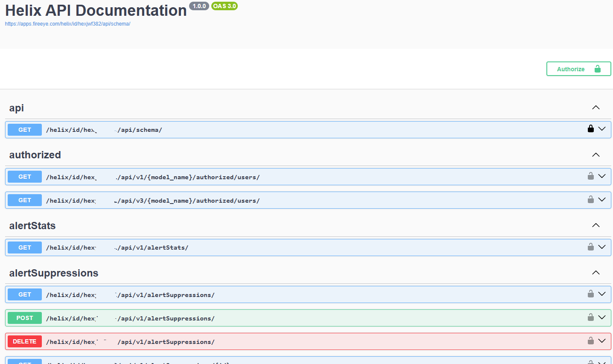This screenshot has height=364, width=613.
Task: Click the lock on the DELETE alertSuppressions row
Action: [x=591, y=341]
